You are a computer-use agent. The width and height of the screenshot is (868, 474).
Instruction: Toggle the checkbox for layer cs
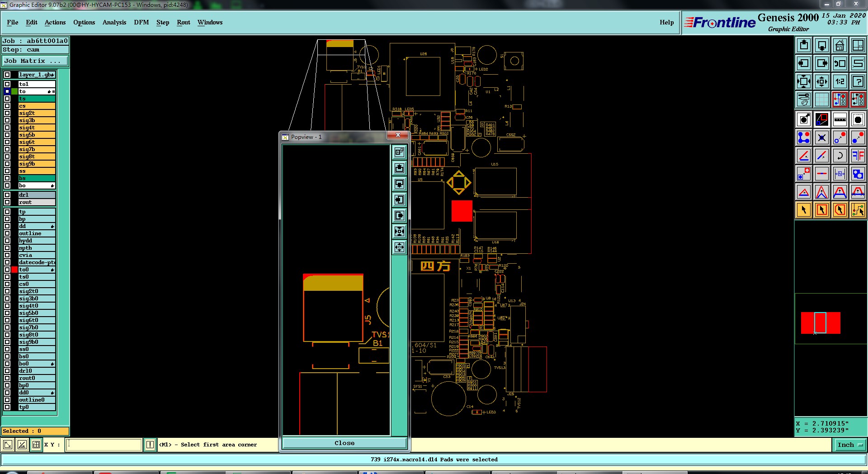pos(7,106)
